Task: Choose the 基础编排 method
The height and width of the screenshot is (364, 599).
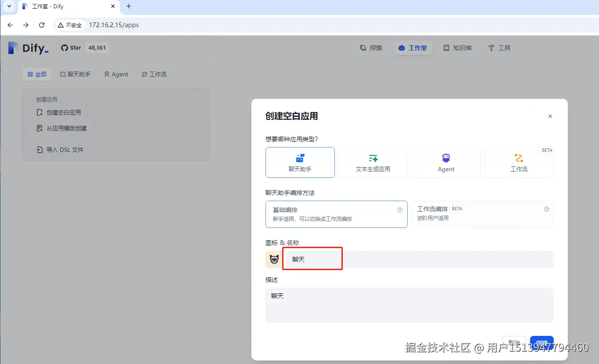Action: 337,214
